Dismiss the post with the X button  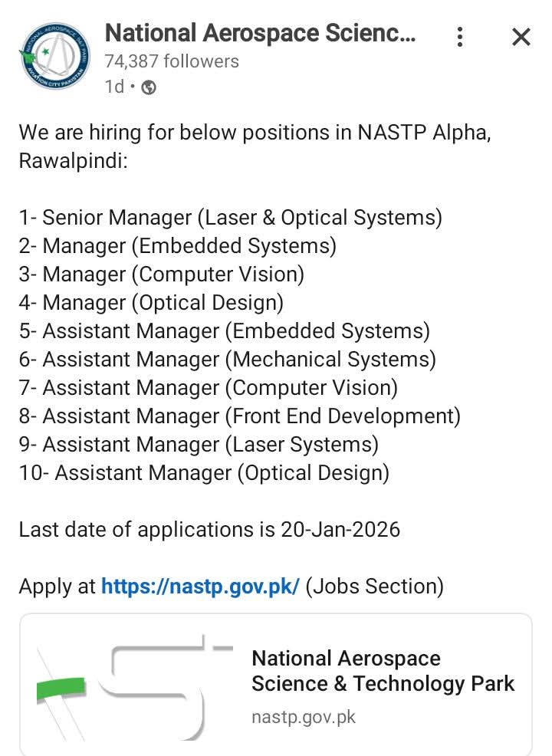click(x=521, y=36)
